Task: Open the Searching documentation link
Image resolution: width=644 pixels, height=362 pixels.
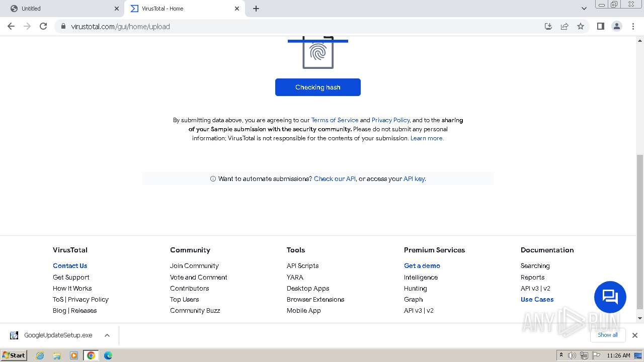Action: [535, 265]
